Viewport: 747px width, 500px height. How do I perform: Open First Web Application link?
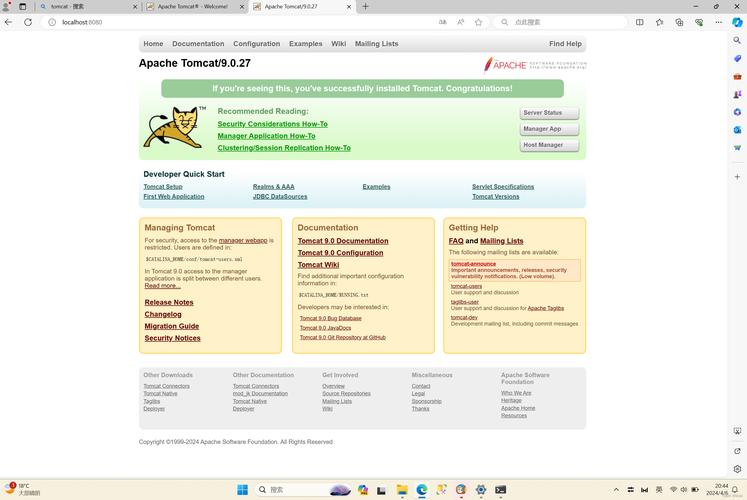pos(174,196)
